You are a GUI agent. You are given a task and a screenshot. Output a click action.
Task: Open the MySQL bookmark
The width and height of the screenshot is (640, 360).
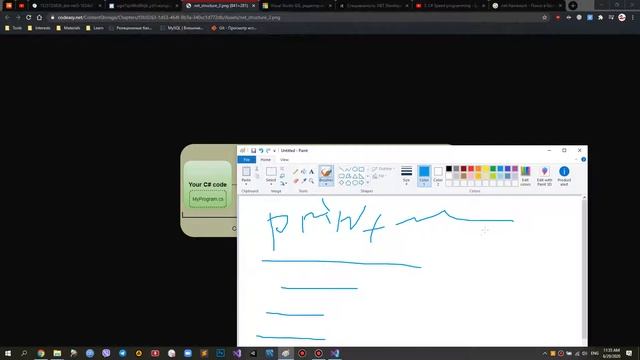tap(182, 28)
